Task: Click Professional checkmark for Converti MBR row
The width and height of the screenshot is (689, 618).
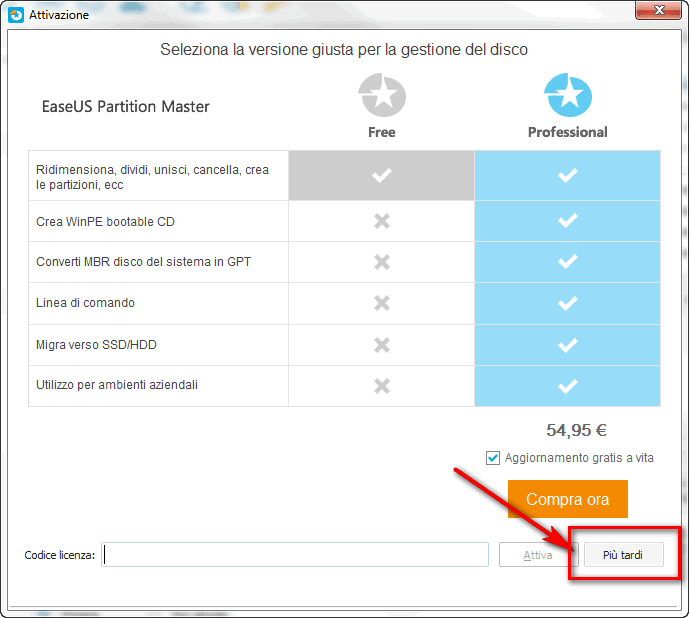Action: pos(568,261)
